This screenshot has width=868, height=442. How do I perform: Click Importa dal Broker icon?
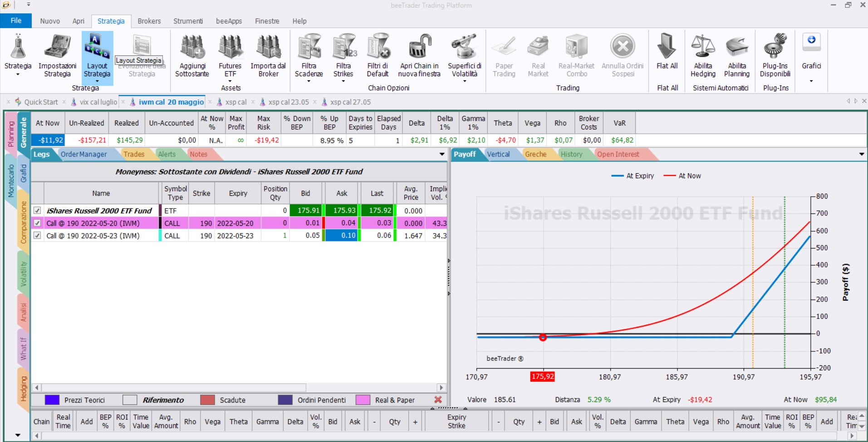268,47
